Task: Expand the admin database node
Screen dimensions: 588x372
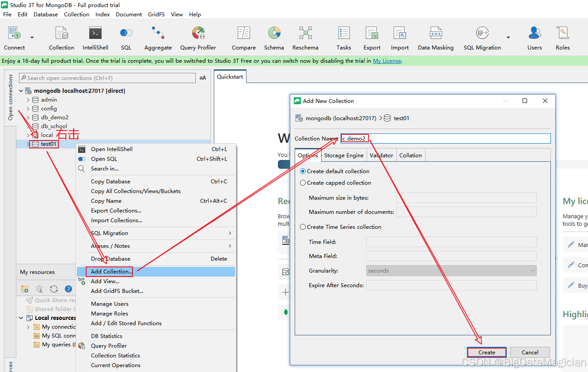Action: coord(28,100)
